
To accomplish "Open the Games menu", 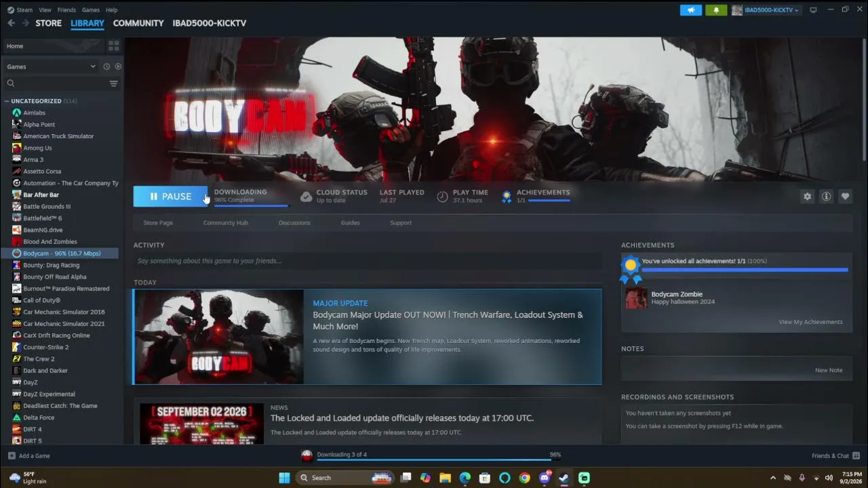I will click(90, 9).
